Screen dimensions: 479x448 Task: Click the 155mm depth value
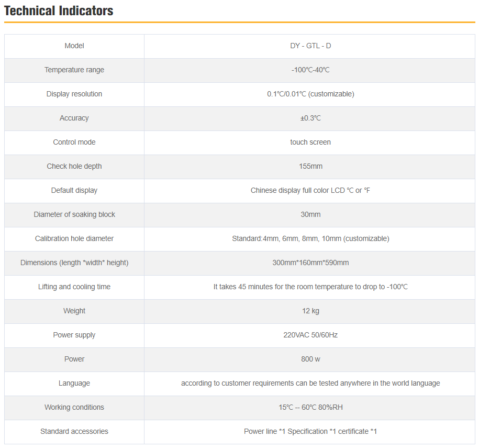(x=310, y=167)
